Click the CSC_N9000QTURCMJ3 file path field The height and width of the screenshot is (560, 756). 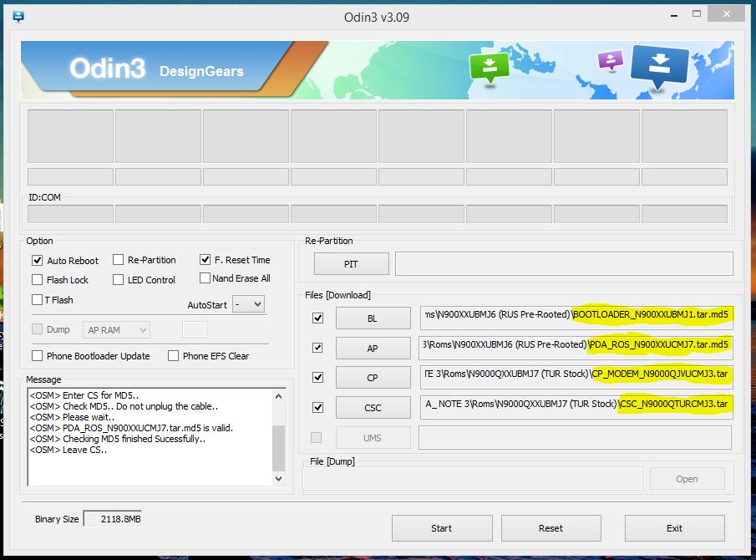tap(576, 408)
